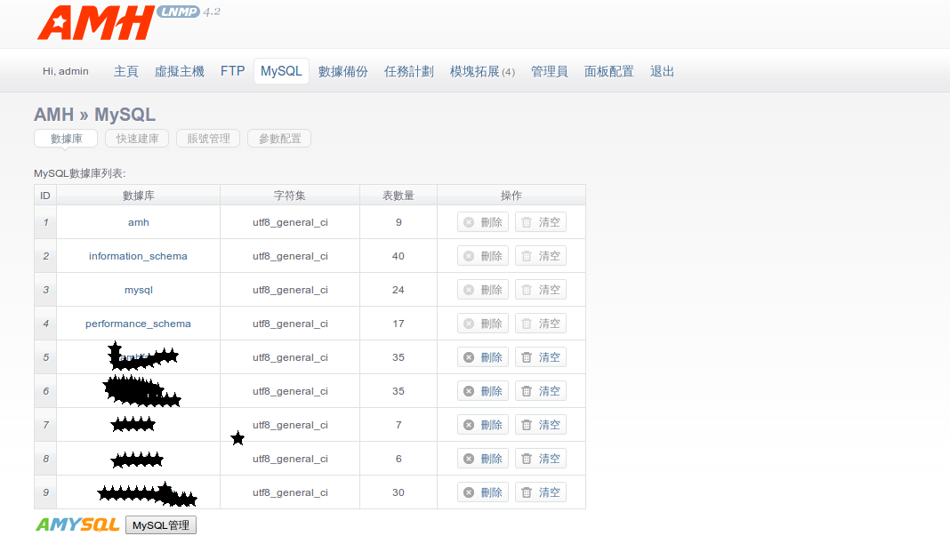Screen dimensions: 950x560
Task: Switch to the 快速建庫 tab
Action: click(137, 139)
